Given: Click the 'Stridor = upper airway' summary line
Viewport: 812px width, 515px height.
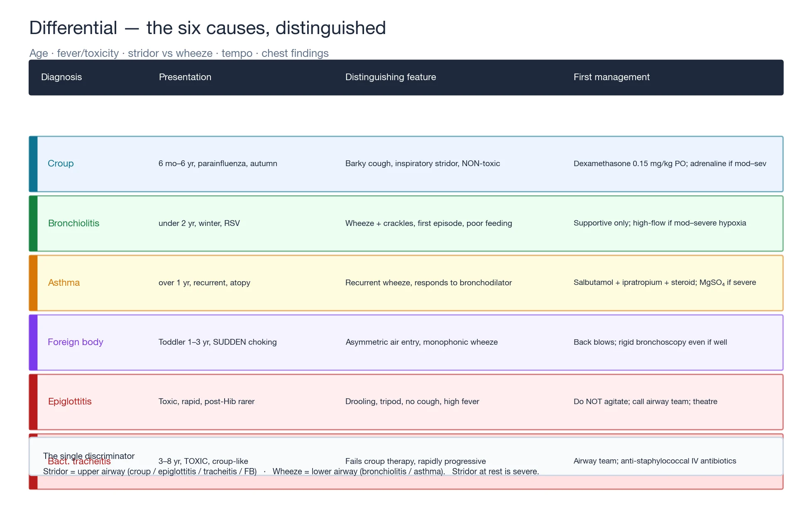Looking at the screenshot, I should coord(291,472).
